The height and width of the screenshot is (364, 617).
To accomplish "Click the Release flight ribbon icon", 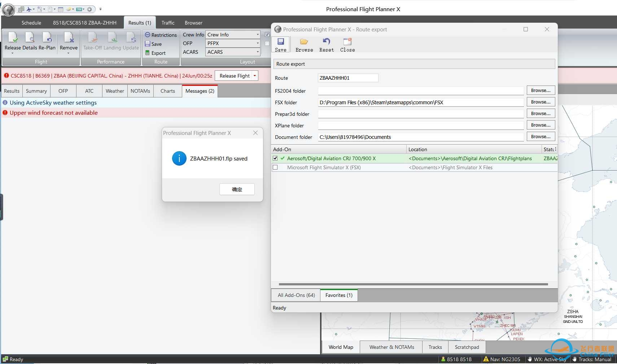I will pyautogui.click(x=13, y=37).
